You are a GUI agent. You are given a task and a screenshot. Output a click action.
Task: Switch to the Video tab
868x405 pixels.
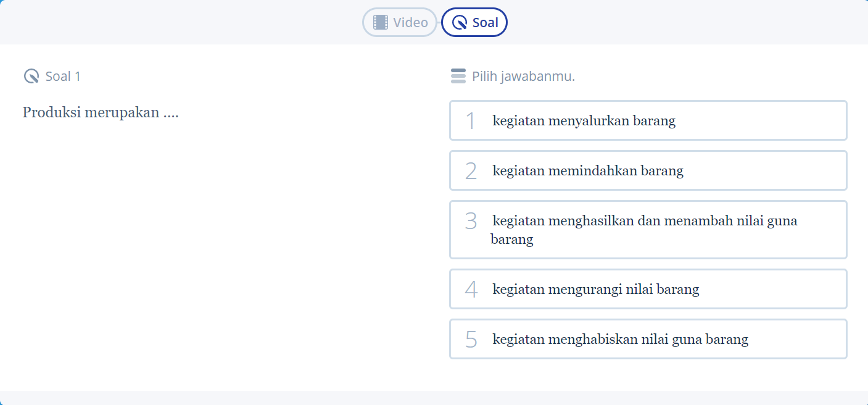(399, 22)
